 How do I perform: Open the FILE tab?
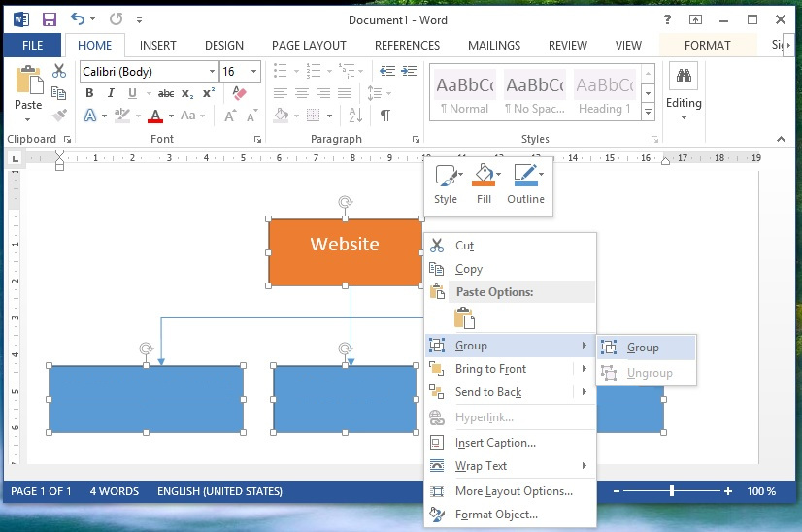pos(32,45)
